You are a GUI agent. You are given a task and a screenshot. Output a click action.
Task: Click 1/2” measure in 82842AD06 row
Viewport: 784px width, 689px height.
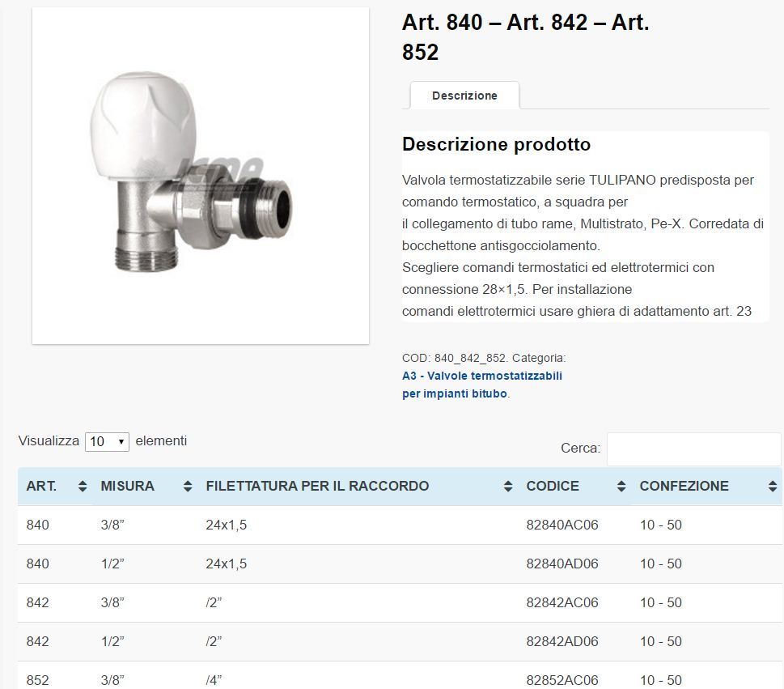112,641
